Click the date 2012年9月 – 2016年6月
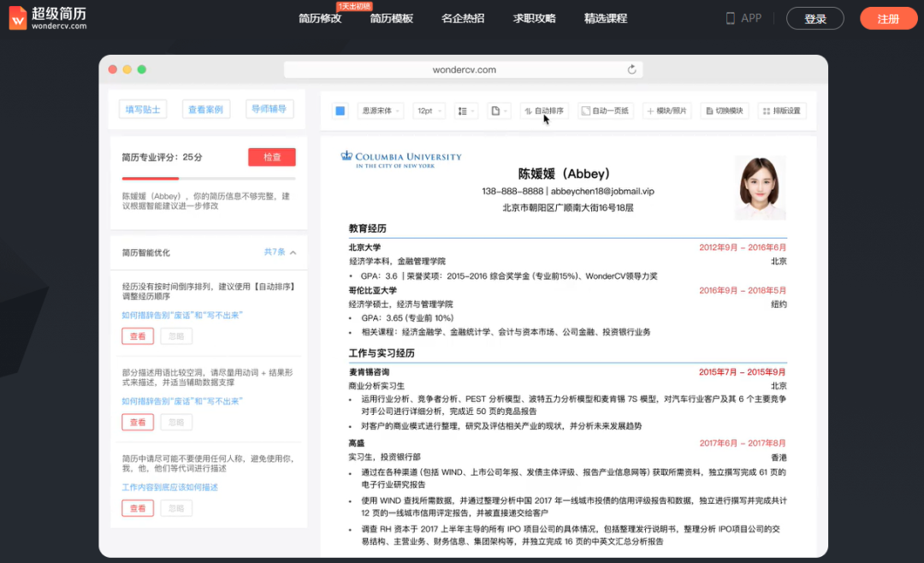This screenshot has height=563, width=924. point(743,247)
